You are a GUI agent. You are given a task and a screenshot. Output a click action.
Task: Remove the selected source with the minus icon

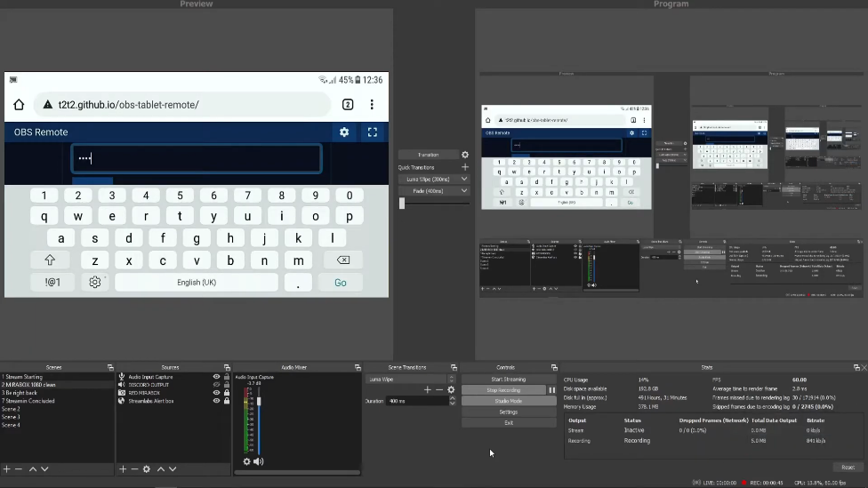[x=134, y=469]
